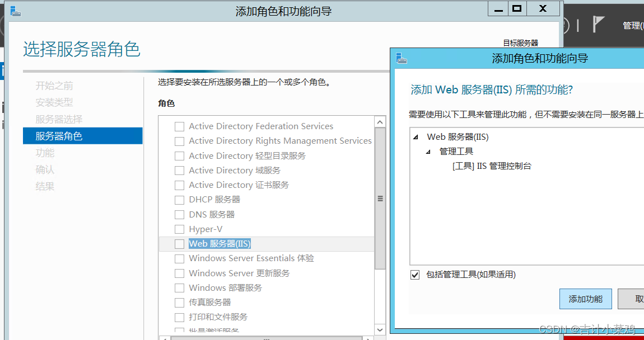Open the 管理 menu in Server Manager

[633, 25]
